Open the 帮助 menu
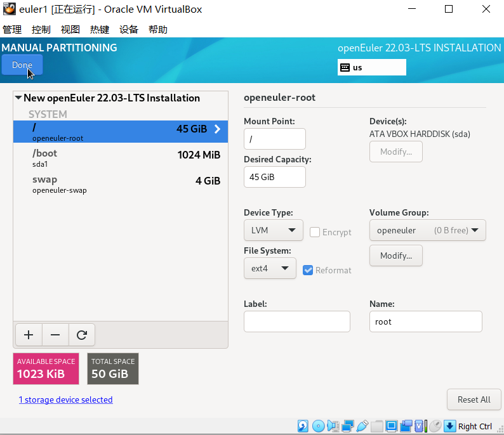Screen dimensions: 504x435 158,30
